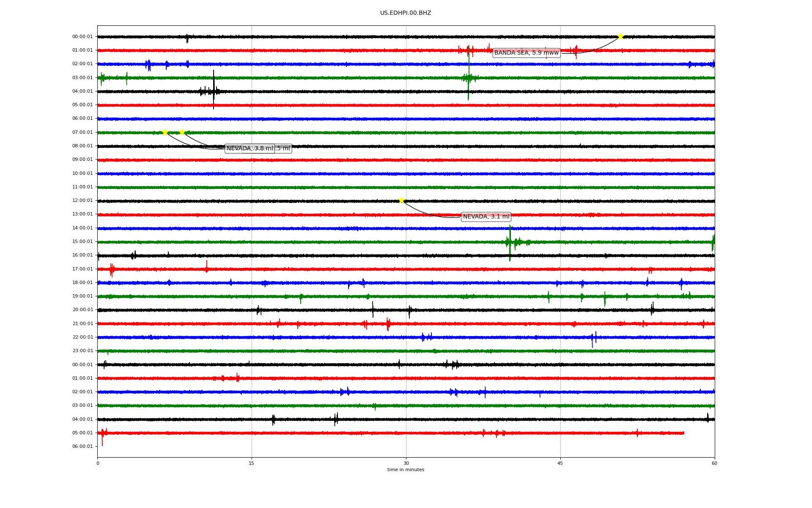Click the 13:00:01 time label
Image resolution: width=812 pixels, height=508 pixels.
82,214
